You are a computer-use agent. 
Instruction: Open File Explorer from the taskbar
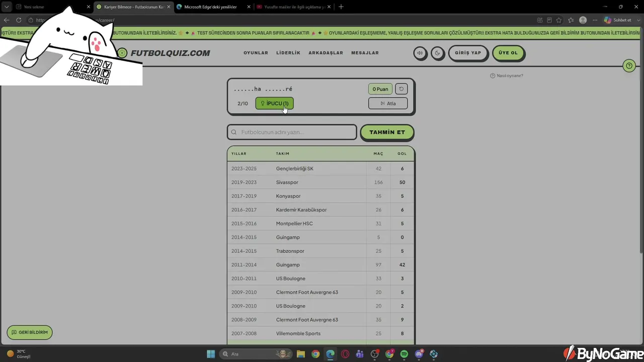click(300, 354)
